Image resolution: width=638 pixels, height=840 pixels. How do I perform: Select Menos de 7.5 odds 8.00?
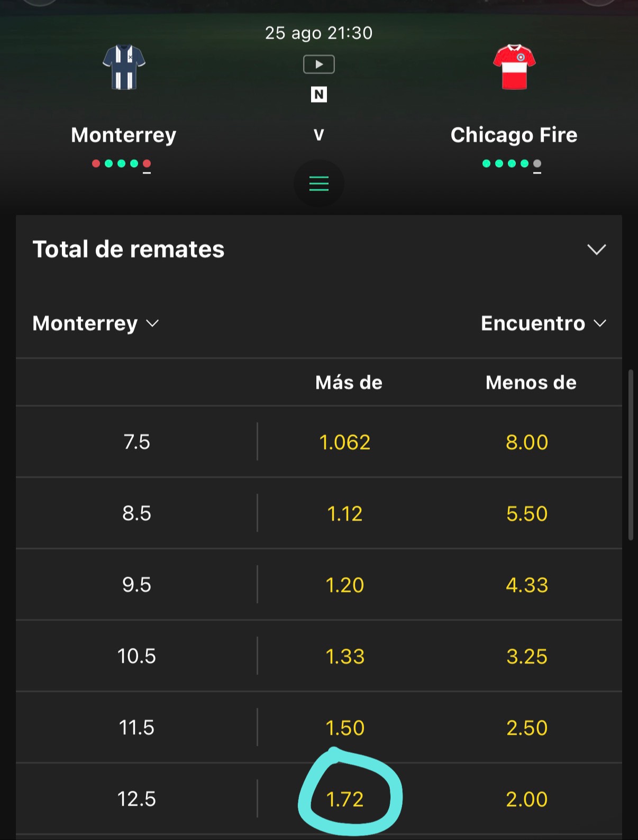(x=527, y=442)
